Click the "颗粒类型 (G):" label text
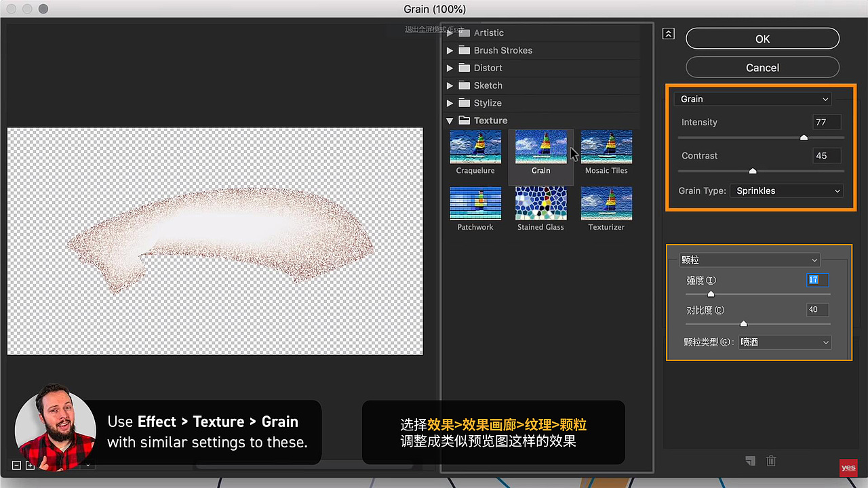 [x=709, y=343]
